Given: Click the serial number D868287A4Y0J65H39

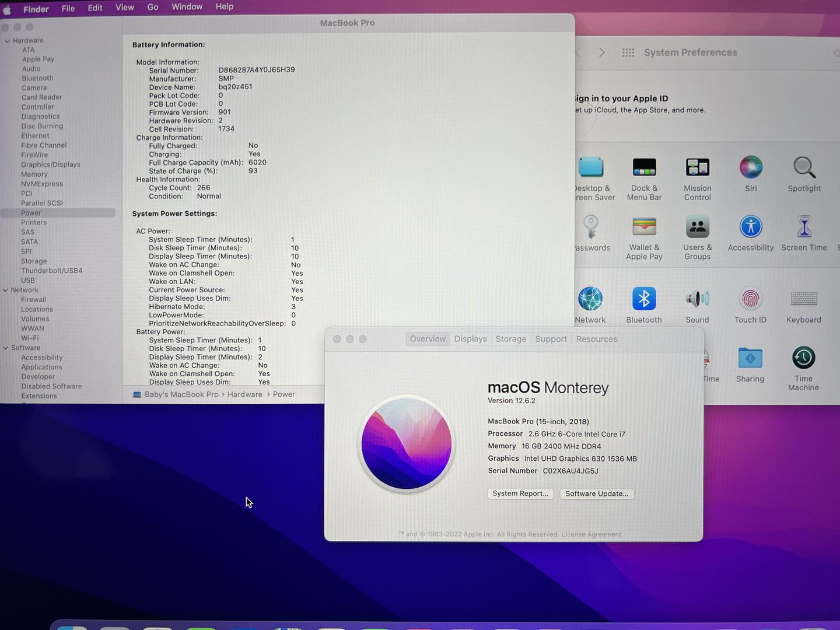Looking at the screenshot, I should [x=257, y=70].
